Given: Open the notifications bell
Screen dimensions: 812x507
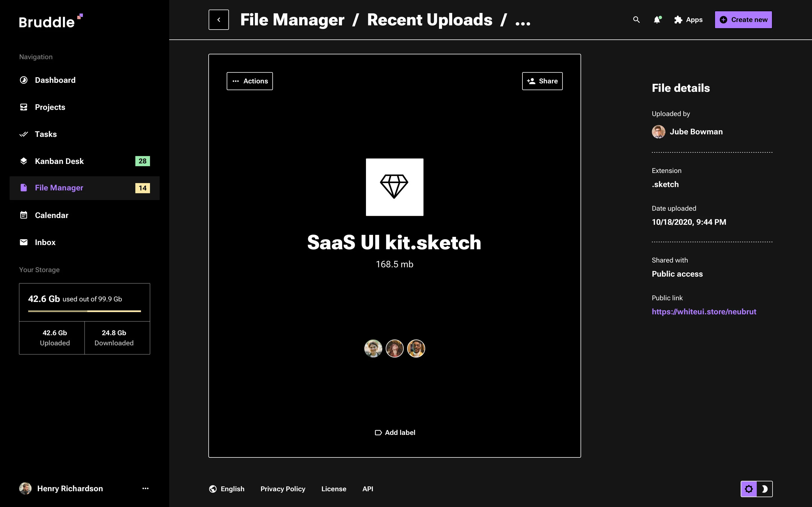Looking at the screenshot, I should pyautogui.click(x=657, y=20).
